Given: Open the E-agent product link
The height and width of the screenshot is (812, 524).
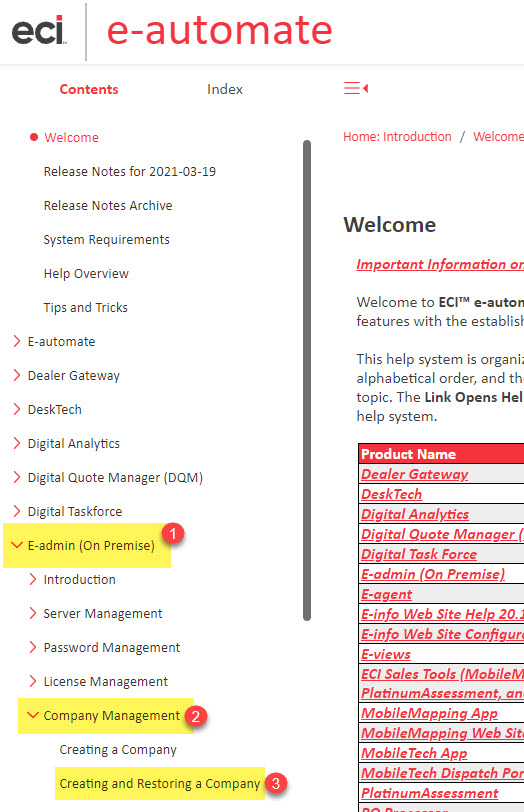Looking at the screenshot, I should (386, 594).
